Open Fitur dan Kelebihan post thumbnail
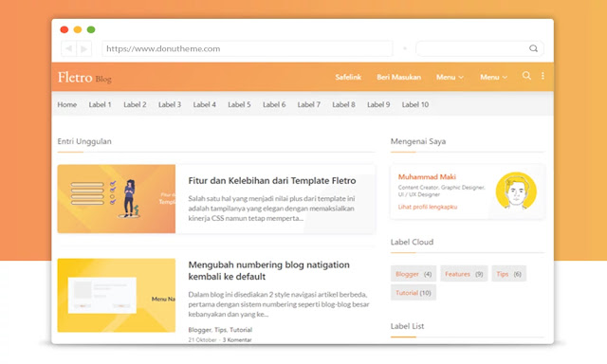 [x=116, y=199]
